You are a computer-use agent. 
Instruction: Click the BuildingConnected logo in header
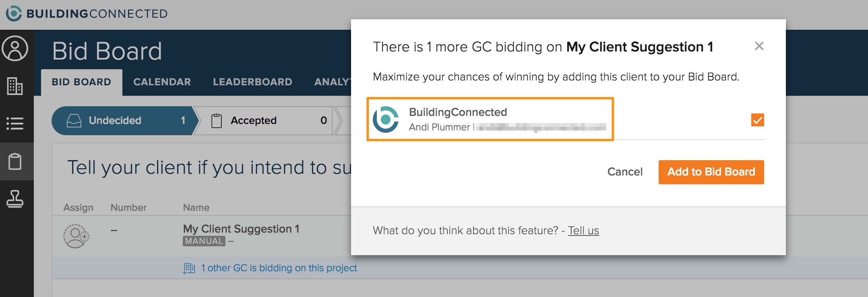[87, 14]
